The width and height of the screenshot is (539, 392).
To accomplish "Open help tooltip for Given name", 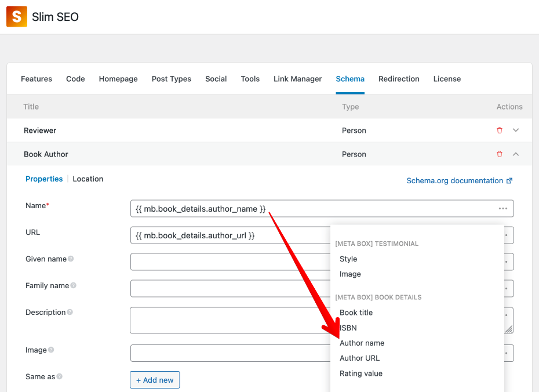I will click(x=71, y=259).
